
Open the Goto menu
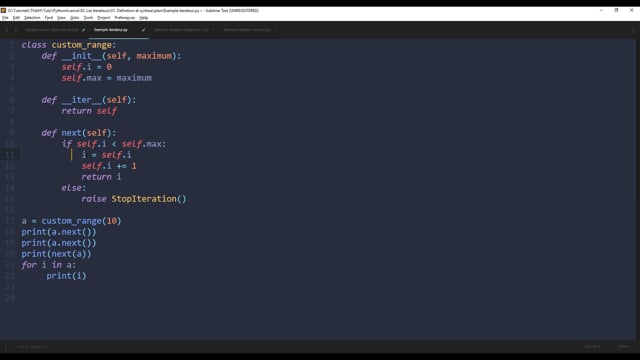(74, 18)
